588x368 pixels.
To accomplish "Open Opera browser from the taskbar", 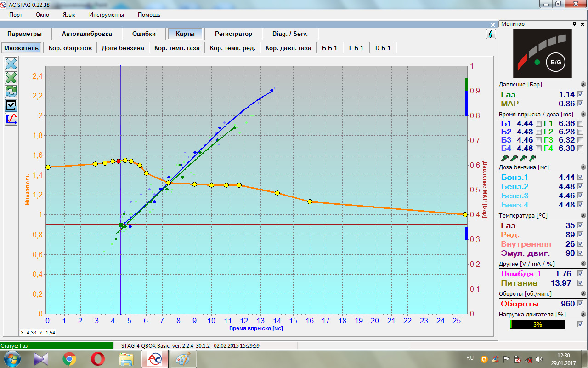I will click(x=97, y=358).
